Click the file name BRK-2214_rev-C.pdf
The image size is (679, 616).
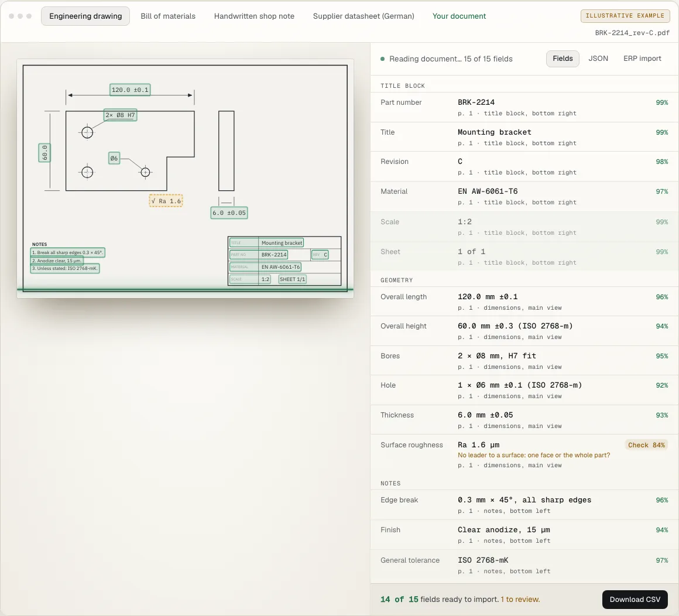click(632, 33)
